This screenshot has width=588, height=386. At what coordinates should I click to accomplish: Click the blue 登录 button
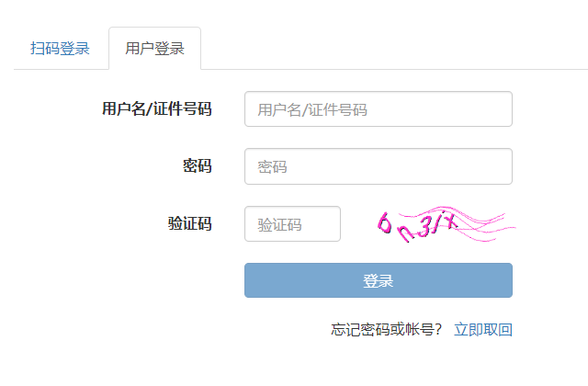point(379,280)
